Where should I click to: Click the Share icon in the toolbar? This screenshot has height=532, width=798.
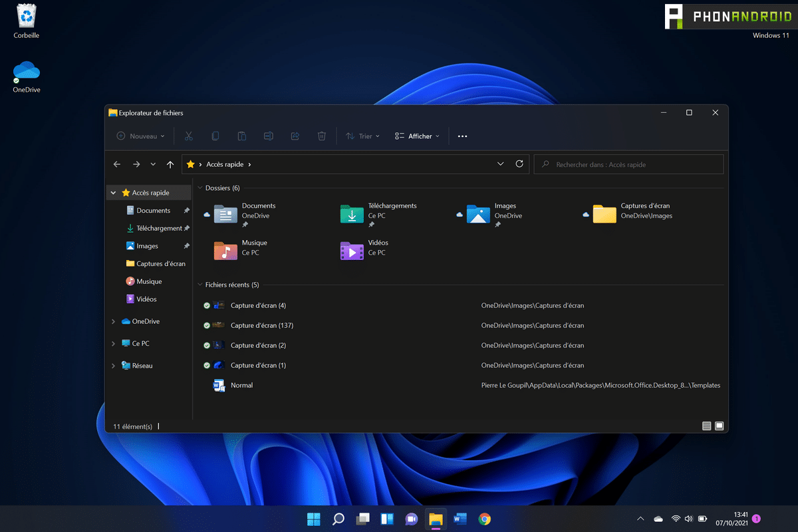[295, 136]
